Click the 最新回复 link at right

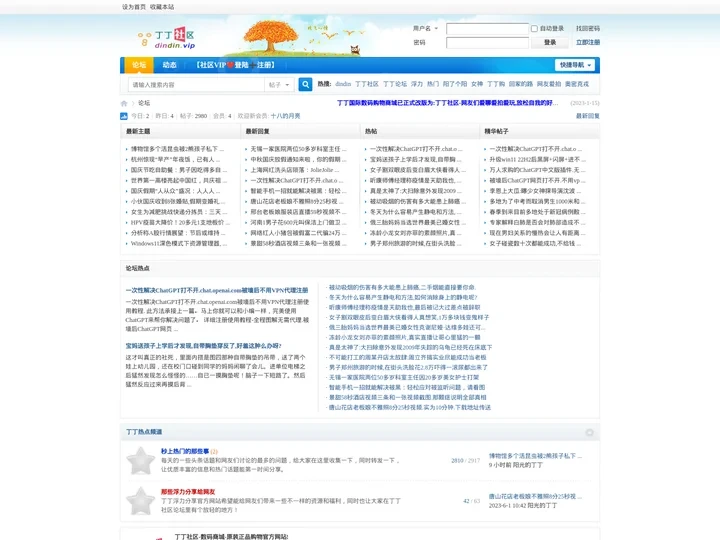pyautogui.click(x=588, y=116)
